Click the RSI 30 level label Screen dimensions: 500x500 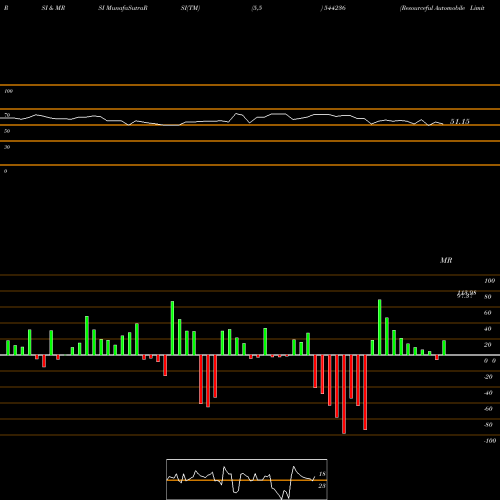click(7, 147)
